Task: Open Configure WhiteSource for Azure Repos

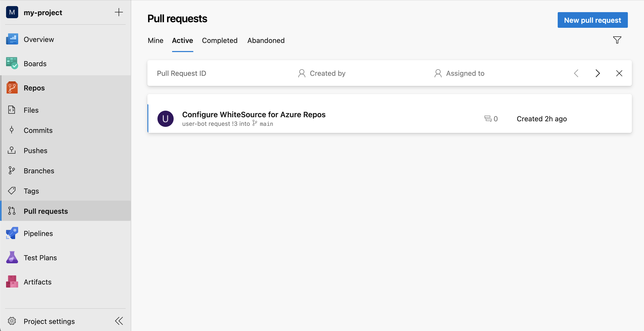Action: click(254, 114)
